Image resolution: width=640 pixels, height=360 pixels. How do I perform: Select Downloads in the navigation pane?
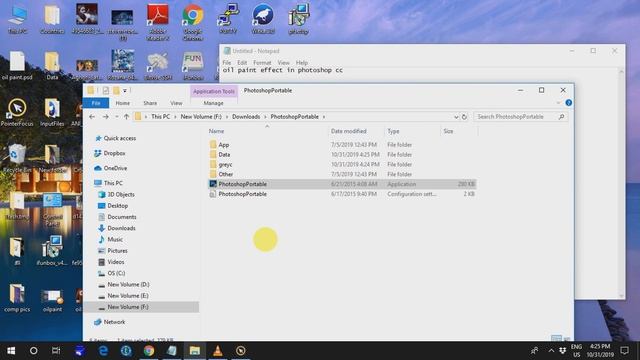tap(121, 228)
